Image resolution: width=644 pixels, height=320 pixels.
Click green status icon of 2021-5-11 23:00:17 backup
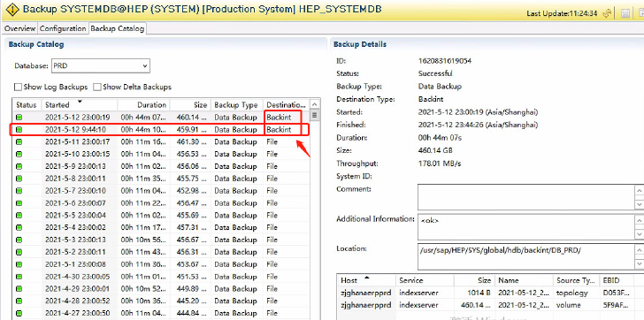19,142
